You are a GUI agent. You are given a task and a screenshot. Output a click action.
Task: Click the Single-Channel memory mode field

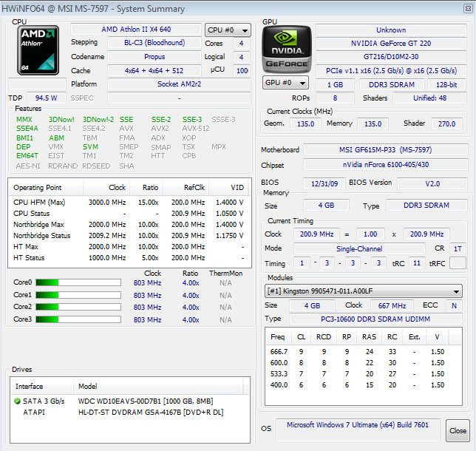point(359,248)
